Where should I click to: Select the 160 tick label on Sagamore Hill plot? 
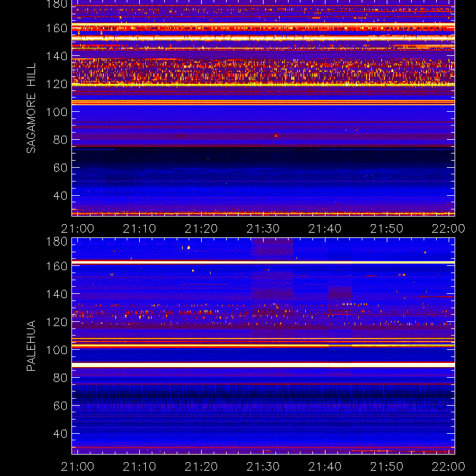click(x=57, y=28)
